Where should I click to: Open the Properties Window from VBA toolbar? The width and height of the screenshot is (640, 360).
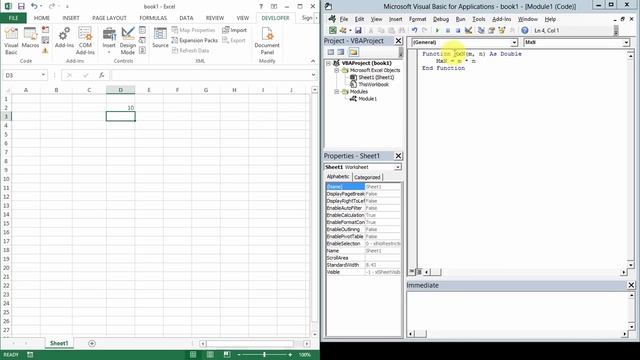[x=491, y=30]
